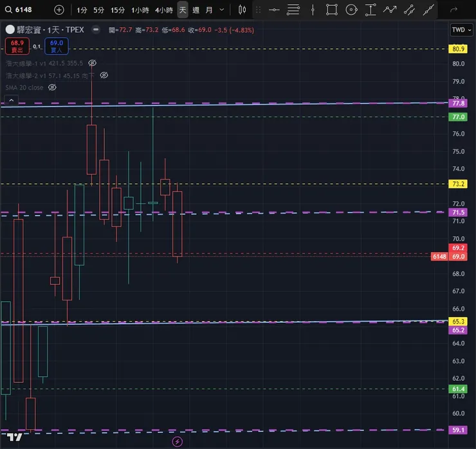Switch to the 5分 timeframe
This screenshot has width=476, height=449.
[98, 10]
